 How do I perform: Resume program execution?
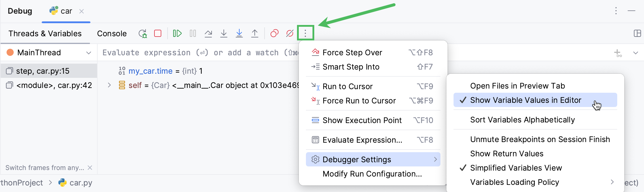coord(177,33)
